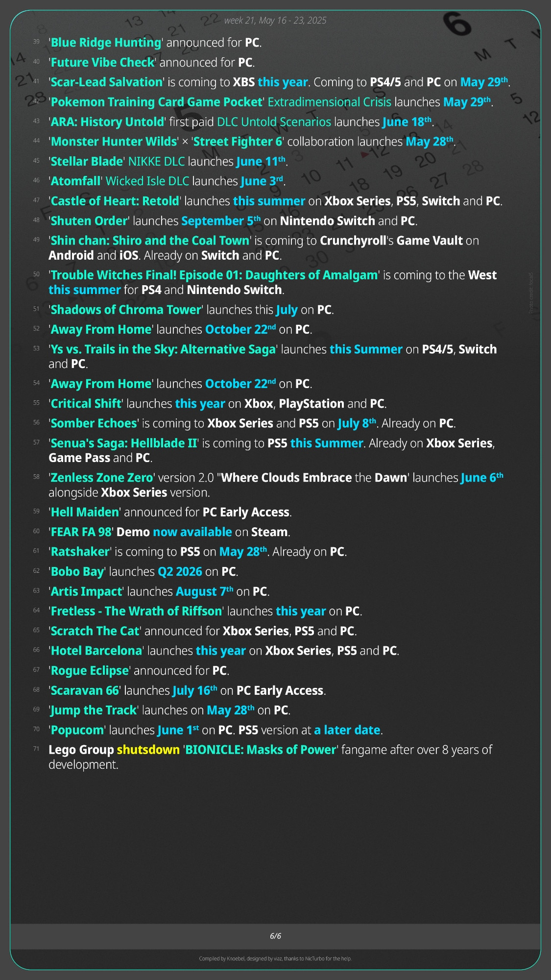
Task: Click the 'BIONICLE: Masks of Power' title
Action: pyautogui.click(x=261, y=750)
